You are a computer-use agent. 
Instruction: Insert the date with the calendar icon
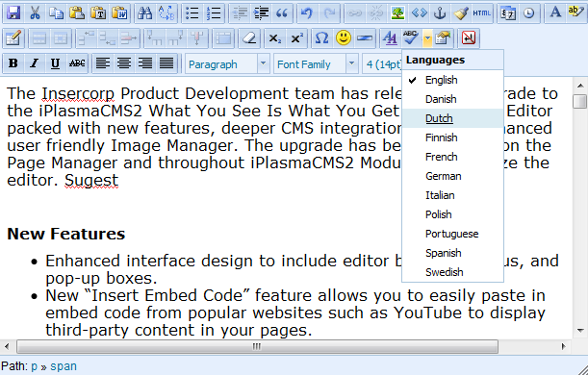point(508,13)
